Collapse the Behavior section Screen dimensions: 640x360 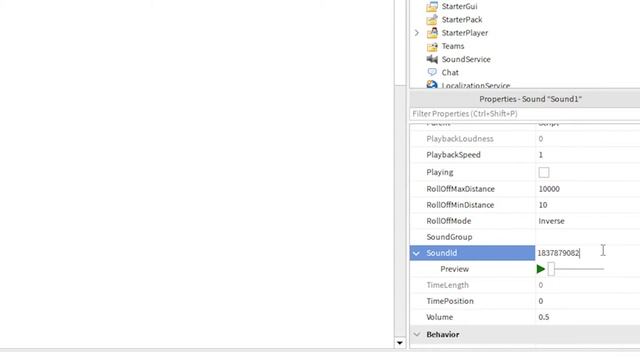[x=416, y=334]
